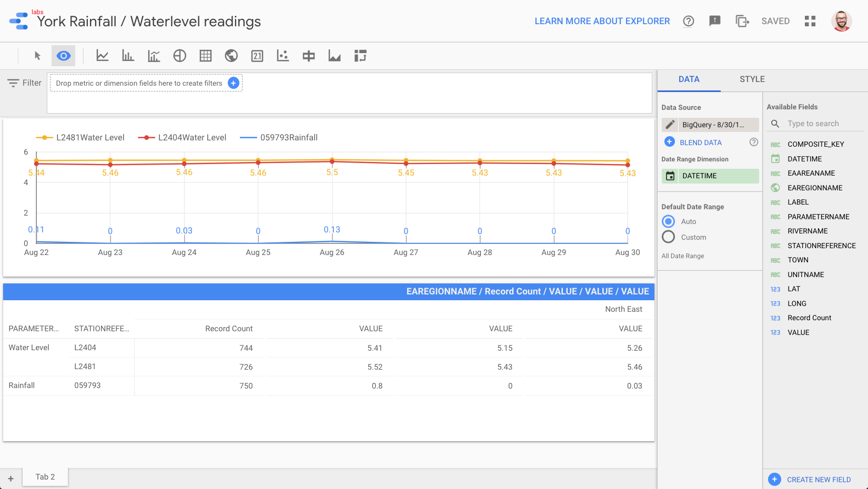Click LEARN MORE ABOUT EXPLORER link
Screen dimensions: 868x489
click(x=602, y=21)
